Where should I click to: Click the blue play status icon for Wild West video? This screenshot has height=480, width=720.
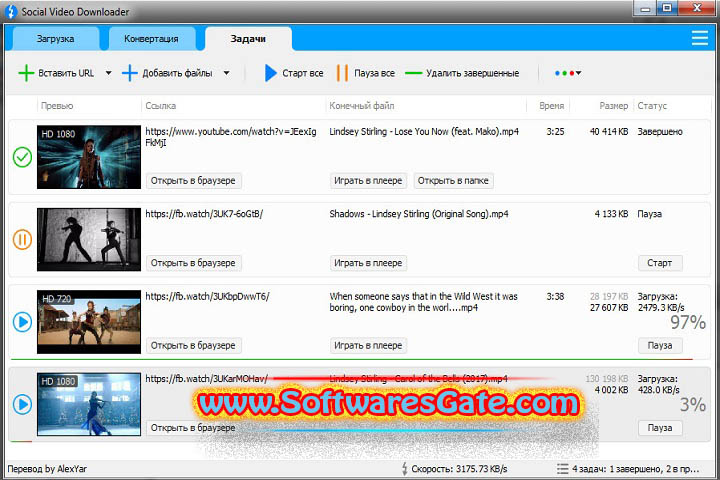(22, 322)
